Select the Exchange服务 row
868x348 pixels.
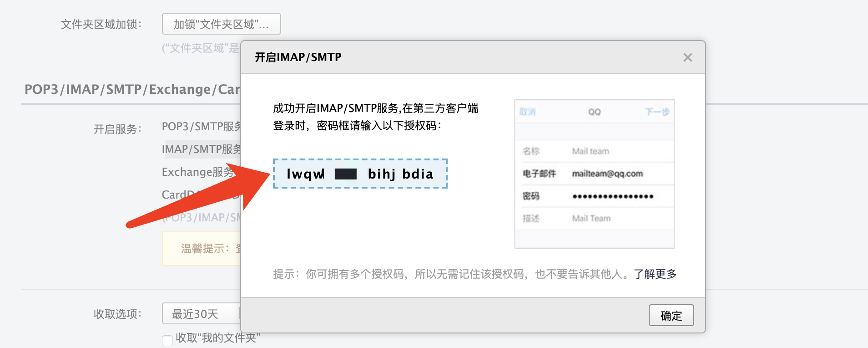[x=198, y=172]
